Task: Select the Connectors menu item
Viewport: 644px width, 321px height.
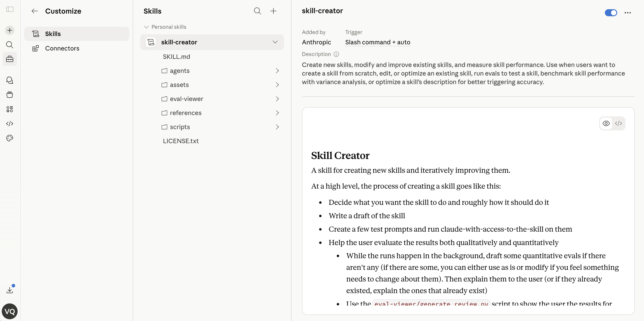Action: pos(62,48)
